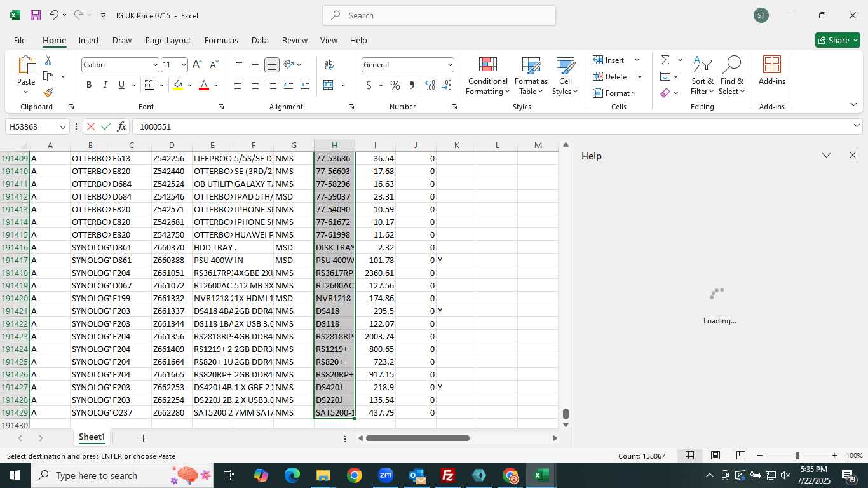Click the Font Color red swatch
The width and height of the screenshot is (868, 488).
(204, 85)
